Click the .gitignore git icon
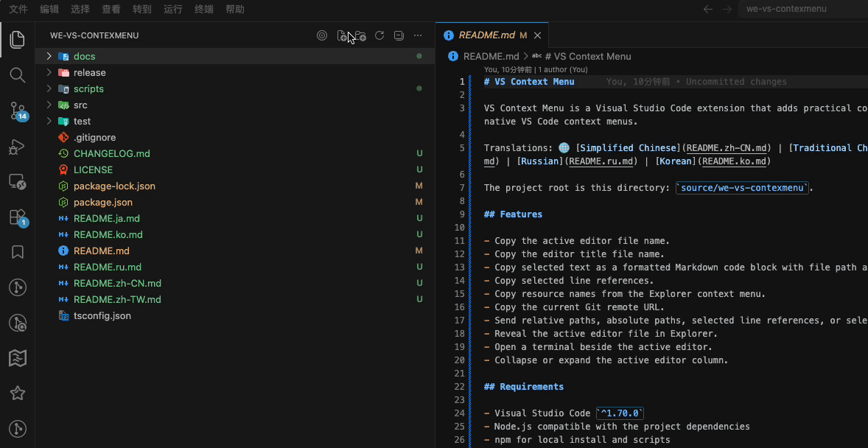This screenshot has width=868, height=448. (x=63, y=137)
